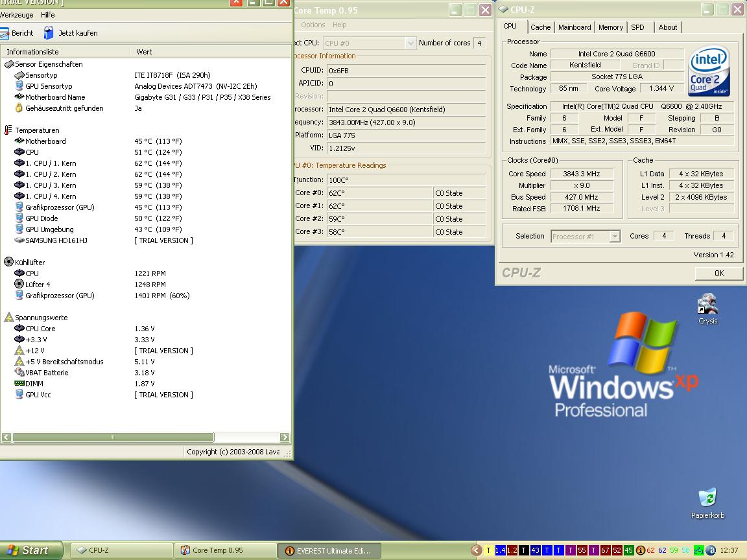Image resolution: width=747 pixels, height=560 pixels.
Task: Click the Lüfter 4 fan icon
Action: click(x=19, y=285)
